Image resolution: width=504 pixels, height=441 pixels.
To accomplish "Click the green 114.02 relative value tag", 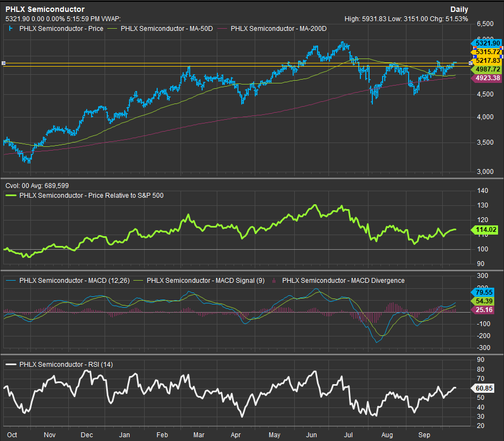I will [484, 230].
